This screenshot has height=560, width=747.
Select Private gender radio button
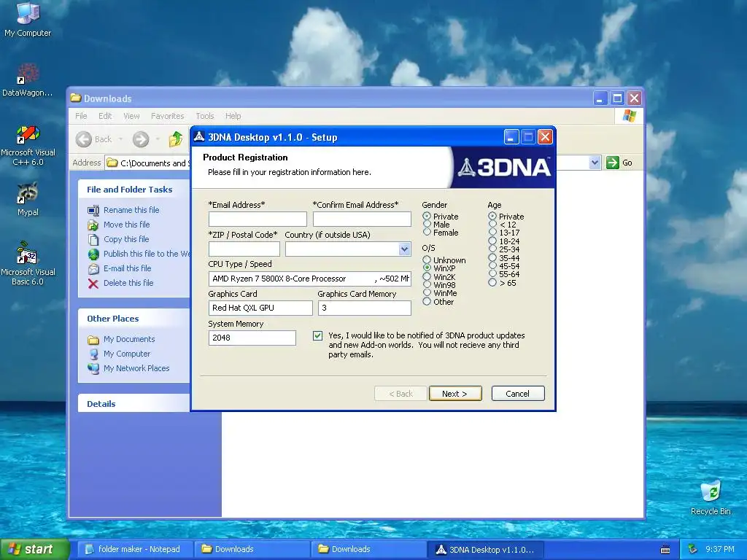coord(427,216)
